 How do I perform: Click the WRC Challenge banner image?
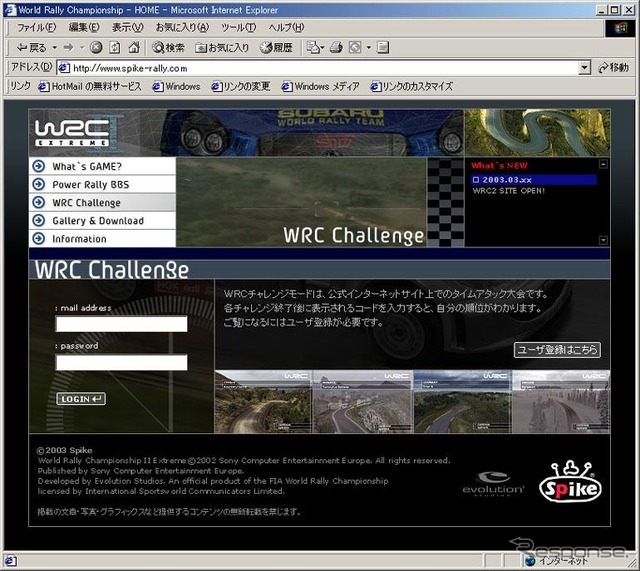(x=301, y=202)
